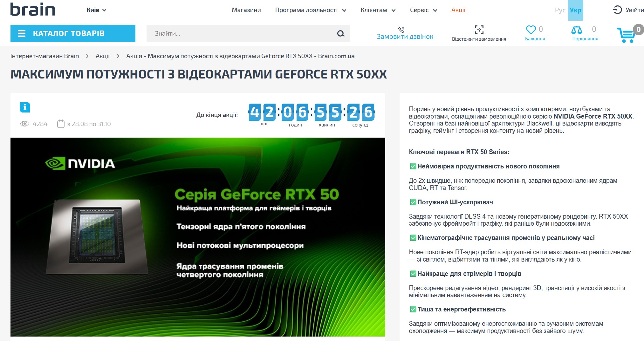
Task: Click the promo dates з 28.08 по 31.10
Action: pyautogui.click(x=89, y=124)
